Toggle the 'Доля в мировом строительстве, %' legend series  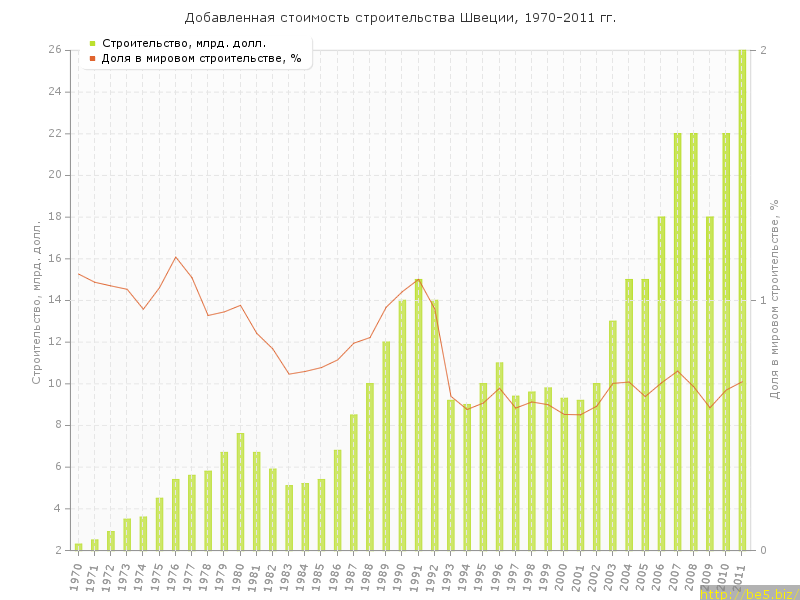click(200, 58)
